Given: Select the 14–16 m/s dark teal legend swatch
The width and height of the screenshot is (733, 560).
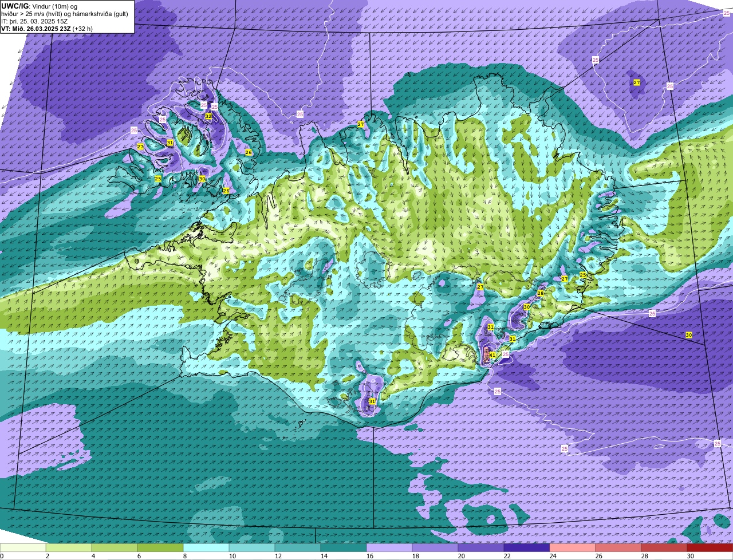Looking at the screenshot, I should tap(344, 547).
